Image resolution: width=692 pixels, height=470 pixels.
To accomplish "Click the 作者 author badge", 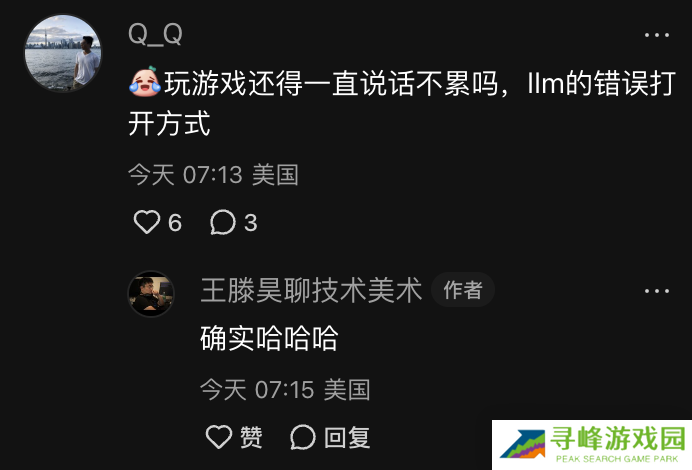I will coord(463,290).
